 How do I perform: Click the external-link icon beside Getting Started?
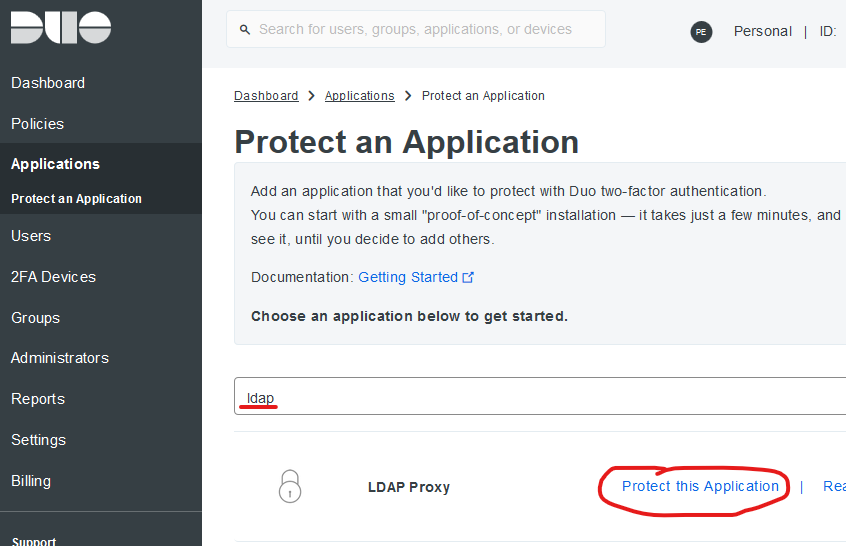click(x=468, y=277)
